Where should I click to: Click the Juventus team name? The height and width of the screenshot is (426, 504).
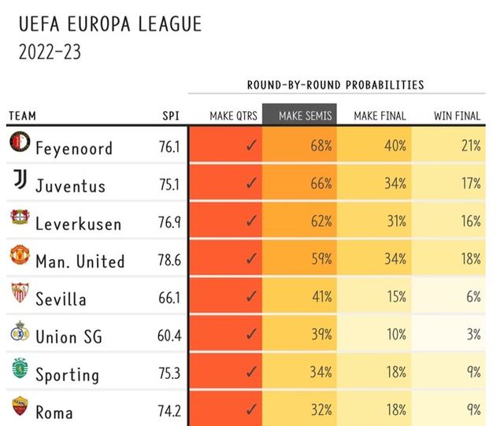tap(70, 187)
